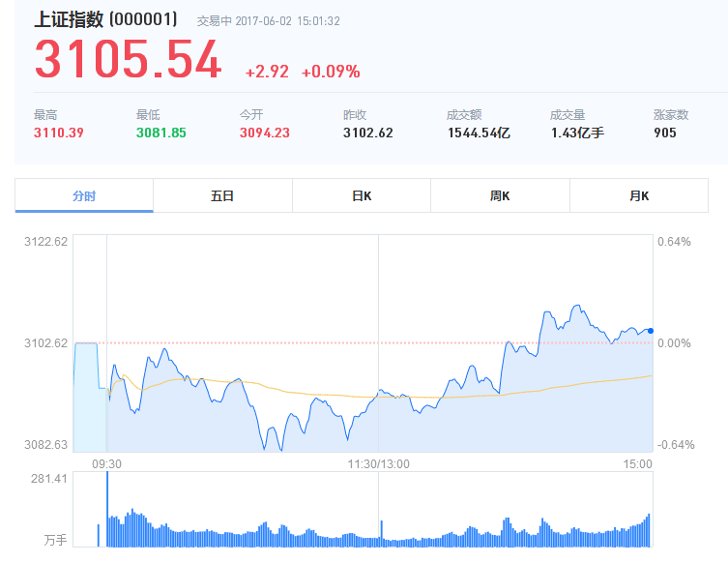The width and height of the screenshot is (728, 563).
Task: Click the trading timestamp 2017-06-02 15:01:32
Action: click(x=287, y=21)
